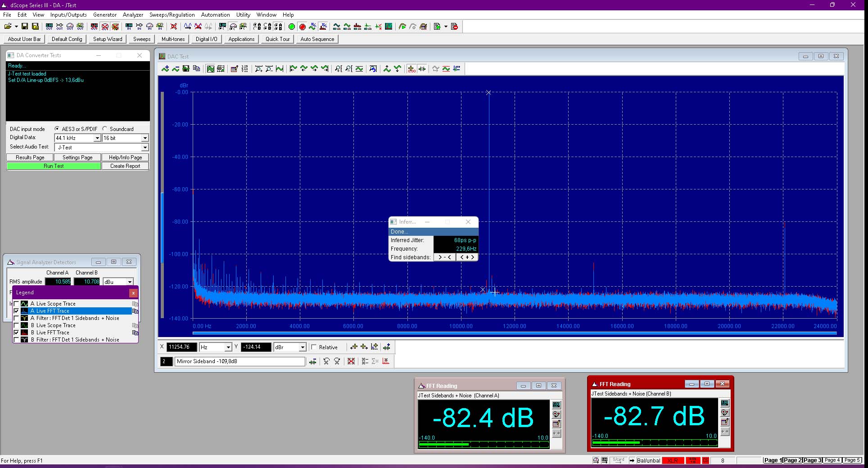868x468 pixels.
Task: Open the Sweeps/Regulation menu
Action: [x=172, y=15]
